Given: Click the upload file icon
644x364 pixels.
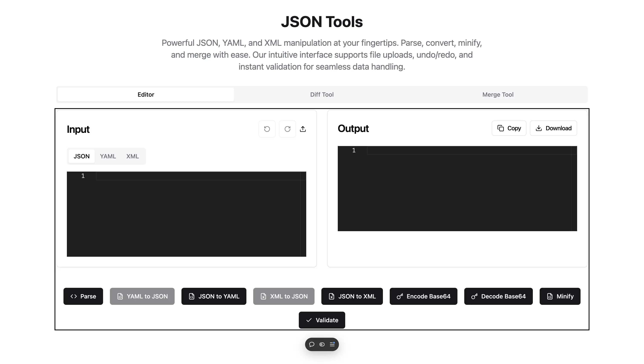Looking at the screenshot, I should (x=303, y=129).
